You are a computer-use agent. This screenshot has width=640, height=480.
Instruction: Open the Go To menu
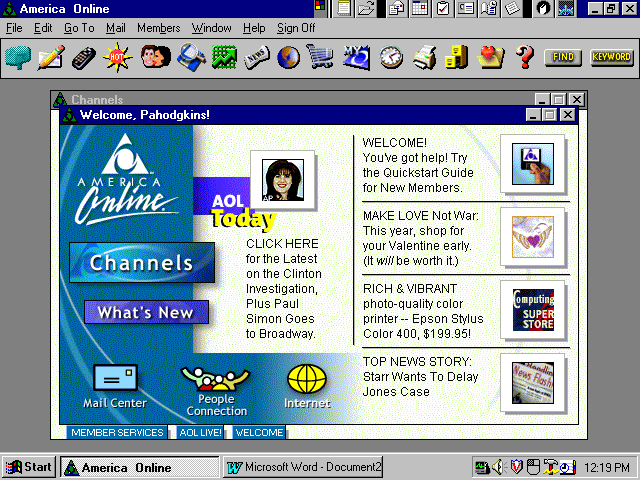point(79,28)
